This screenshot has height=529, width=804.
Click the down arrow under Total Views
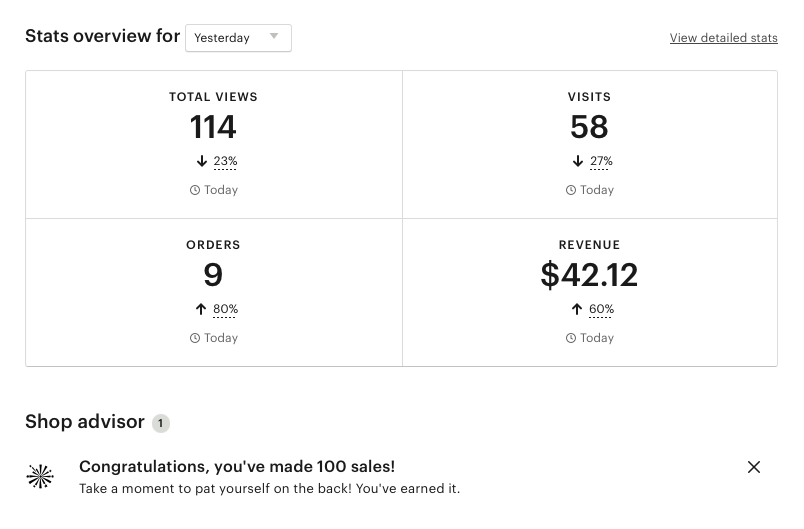201,161
